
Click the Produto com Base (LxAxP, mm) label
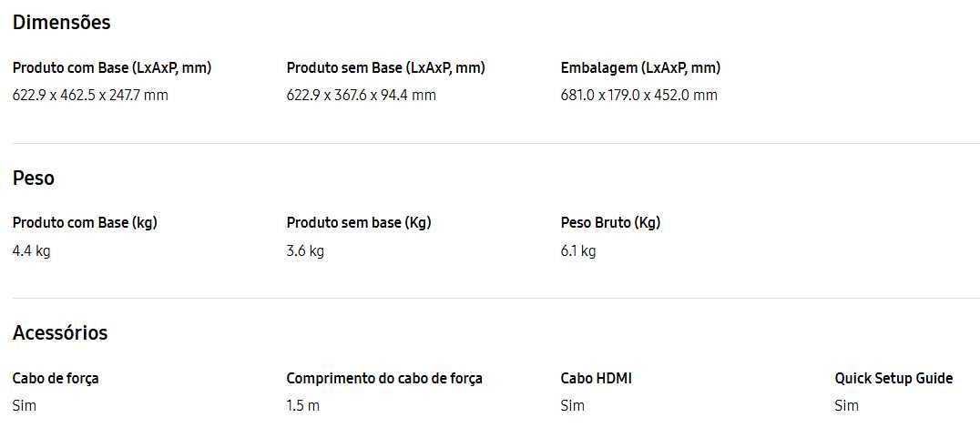click(x=112, y=68)
